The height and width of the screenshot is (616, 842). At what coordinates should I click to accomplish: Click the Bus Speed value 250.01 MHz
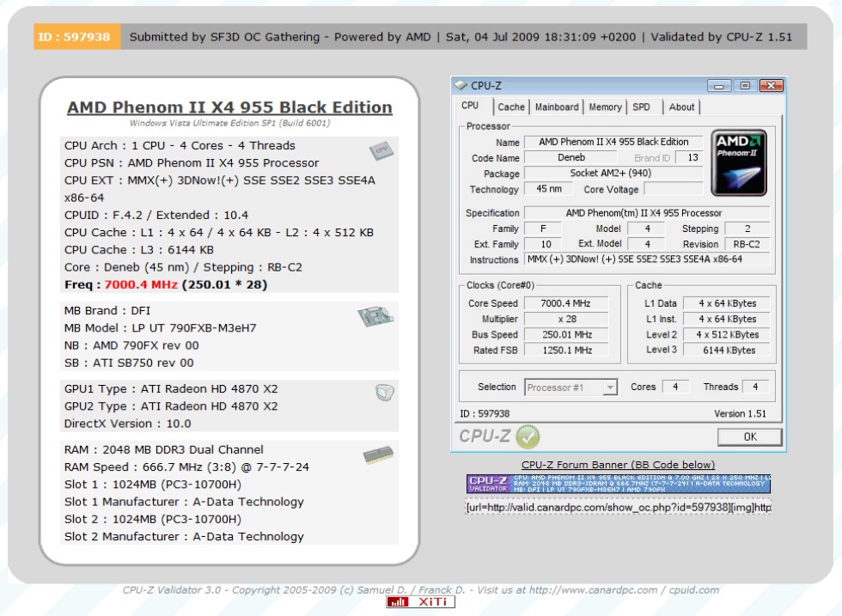click(x=566, y=334)
